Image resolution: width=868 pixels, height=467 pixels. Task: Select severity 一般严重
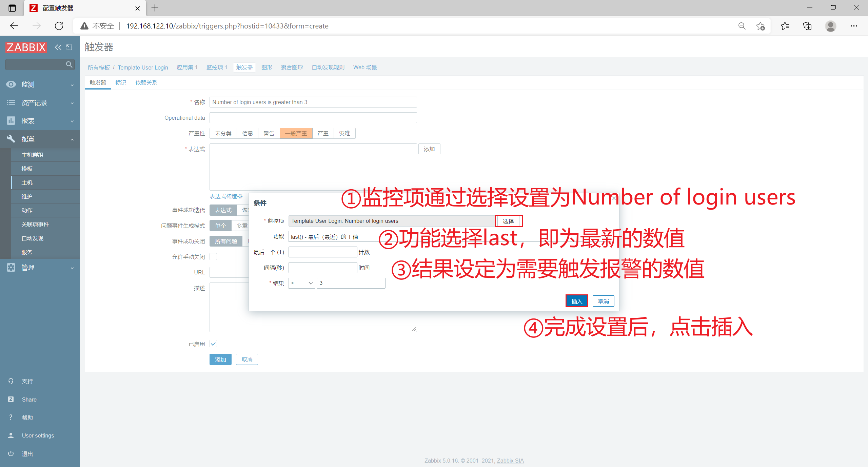[x=296, y=133]
